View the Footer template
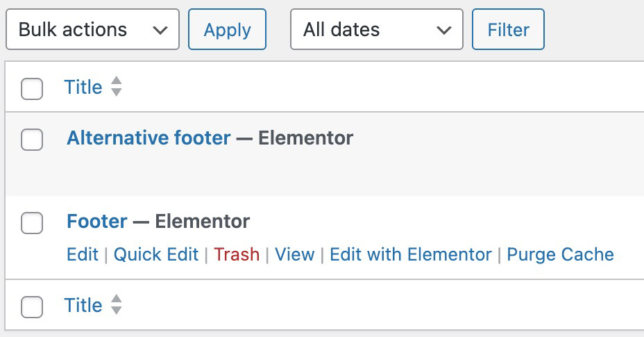644x337 pixels. click(x=295, y=255)
